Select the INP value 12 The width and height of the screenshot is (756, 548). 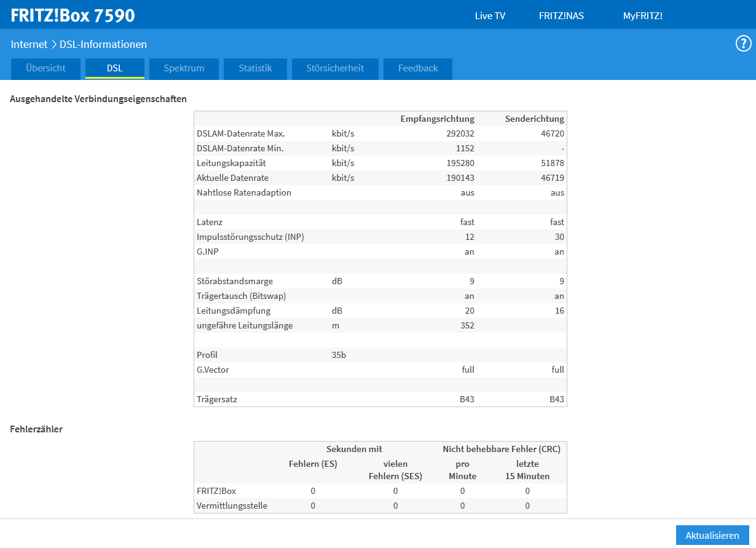(470, 237)
